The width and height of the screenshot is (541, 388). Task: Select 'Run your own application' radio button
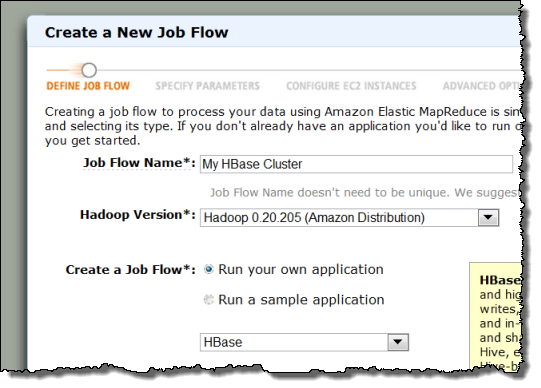pos(209,269)
